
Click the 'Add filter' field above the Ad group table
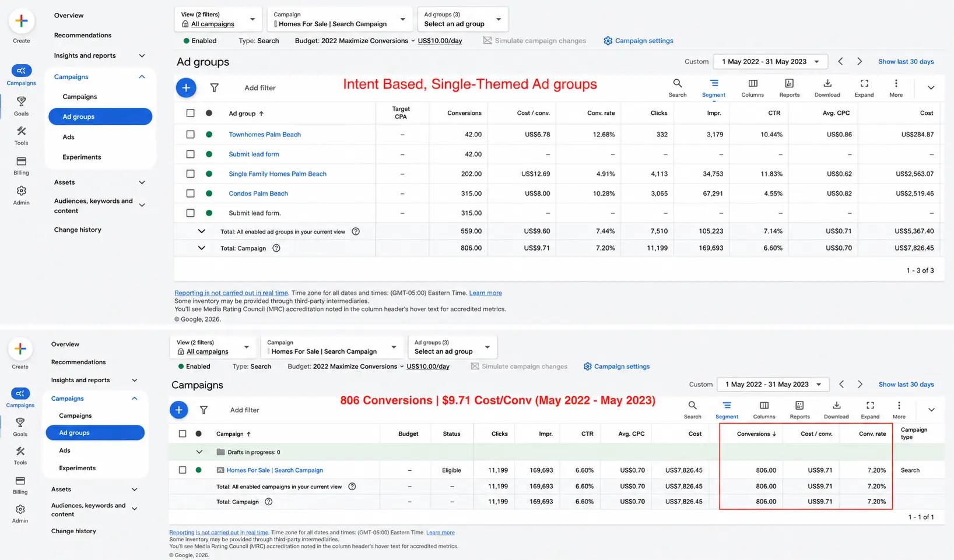click(x=260, y=88)
